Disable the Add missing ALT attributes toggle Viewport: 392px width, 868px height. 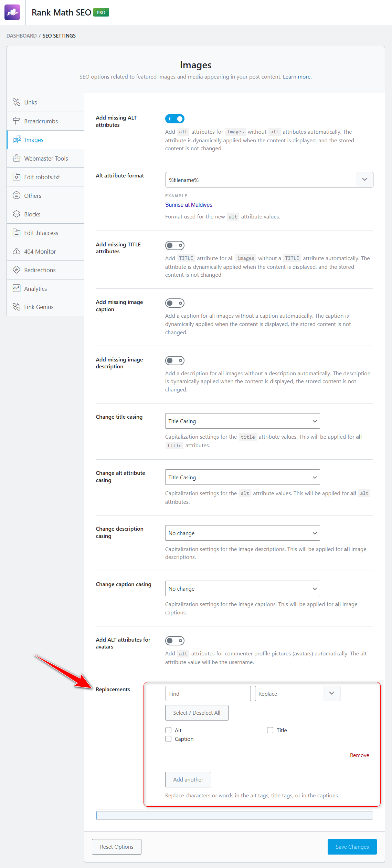coord(175,119)
